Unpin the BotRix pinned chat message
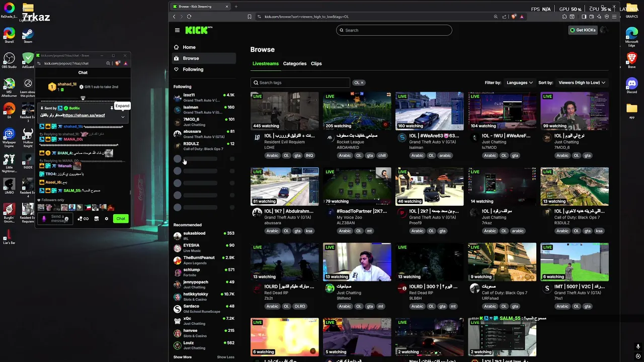 click(112, 108)
